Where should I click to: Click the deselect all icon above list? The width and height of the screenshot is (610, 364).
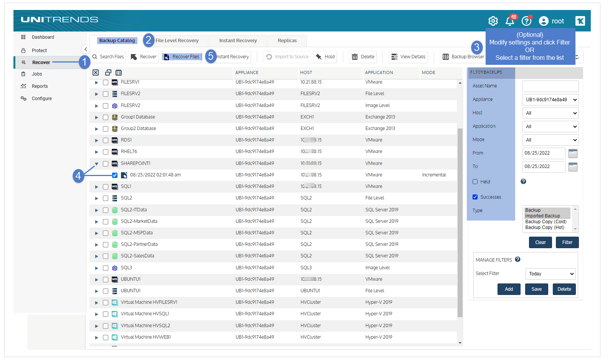pyautogui.click(x=96, y=72)
